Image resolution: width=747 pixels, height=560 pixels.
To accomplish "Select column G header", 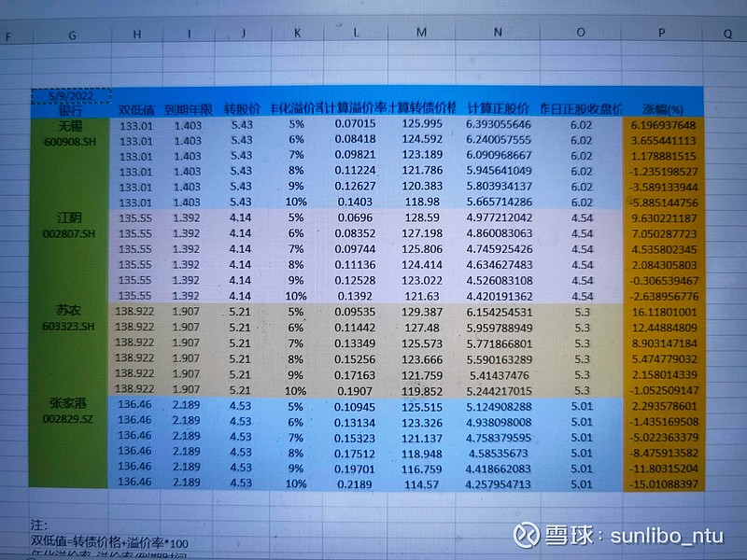I will point(73,35).
